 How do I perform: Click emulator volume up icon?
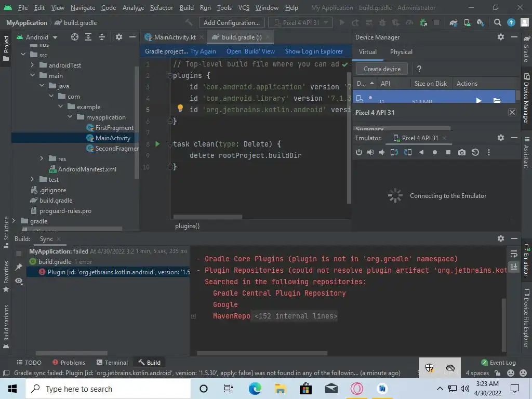pyautogui.click(x=370, y=152)
